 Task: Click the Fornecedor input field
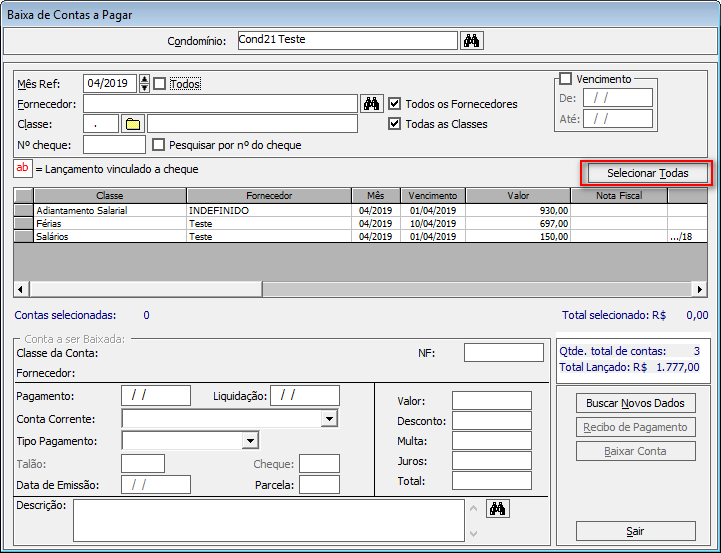click(x=220, y=104)
